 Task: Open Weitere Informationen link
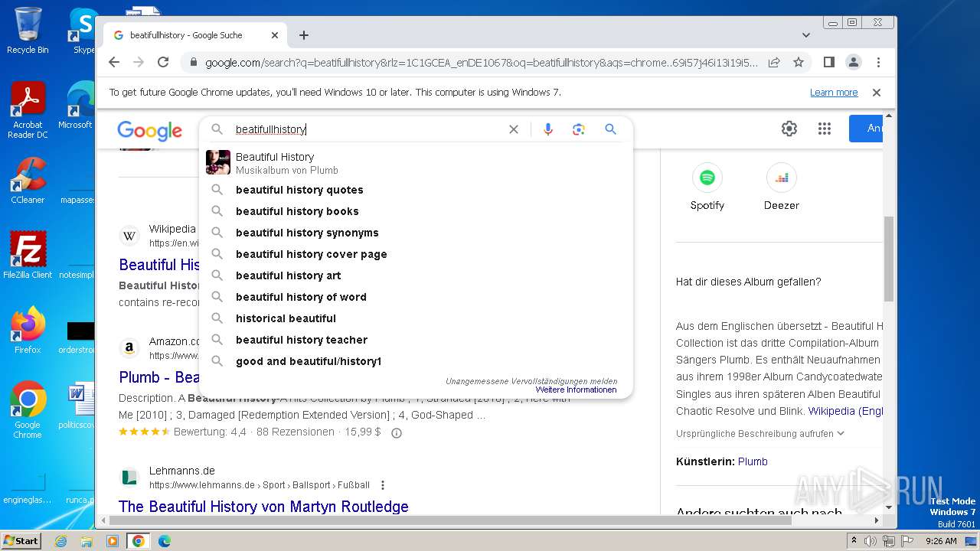click(576, 390)
